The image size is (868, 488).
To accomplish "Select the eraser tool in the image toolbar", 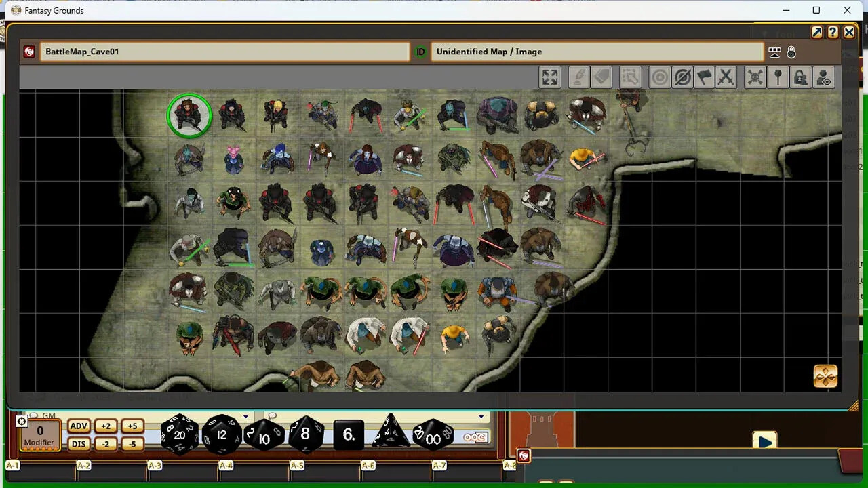I will (601, 77).
